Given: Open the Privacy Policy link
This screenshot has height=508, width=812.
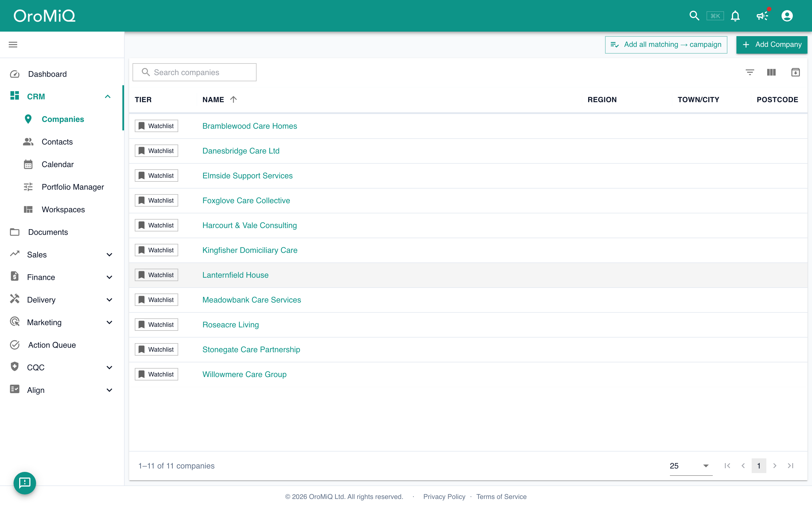Looking at the screenshot, I should [444, 497].
